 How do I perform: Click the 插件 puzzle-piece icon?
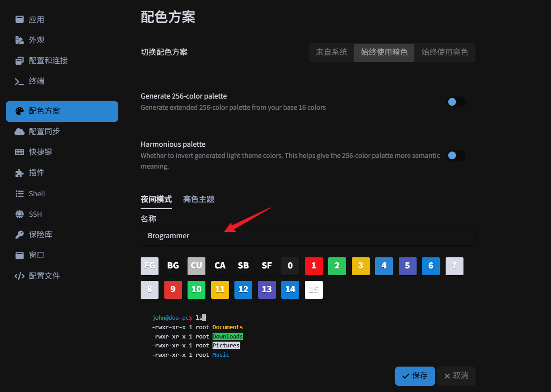coord(19,173)
